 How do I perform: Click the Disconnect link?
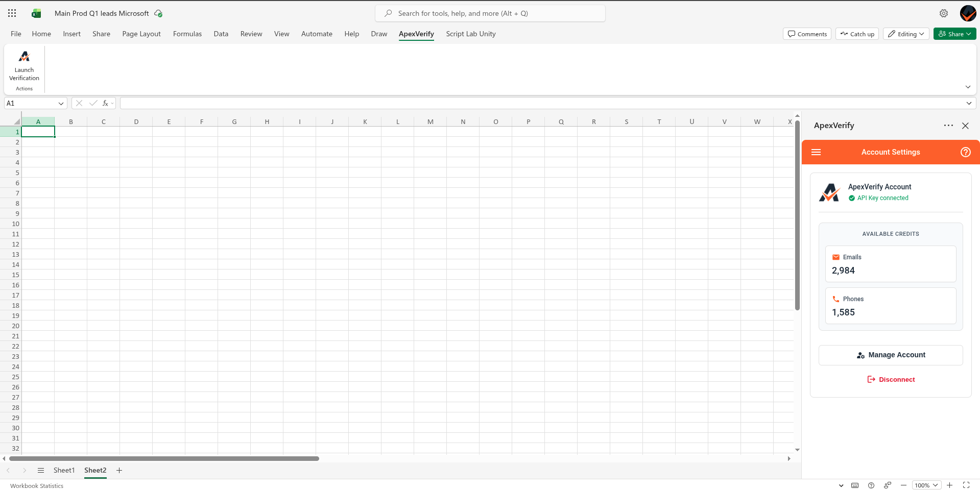point(891,380)
